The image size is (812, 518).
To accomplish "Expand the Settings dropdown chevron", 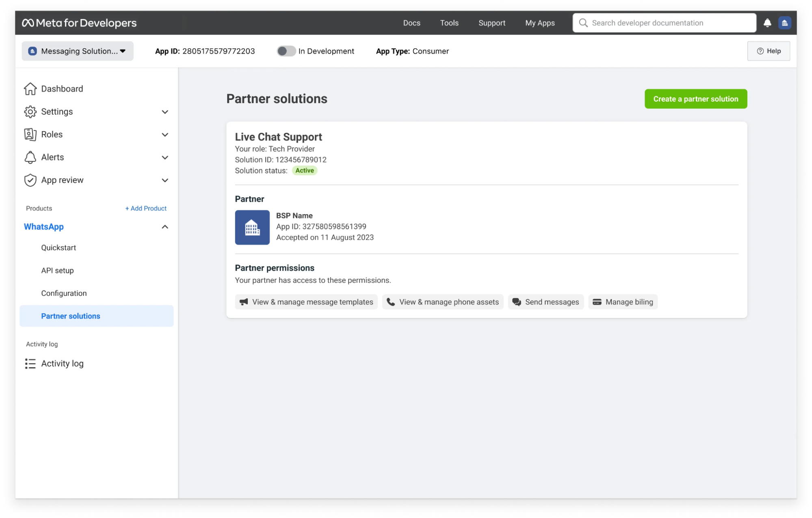I will coord(165,111).
